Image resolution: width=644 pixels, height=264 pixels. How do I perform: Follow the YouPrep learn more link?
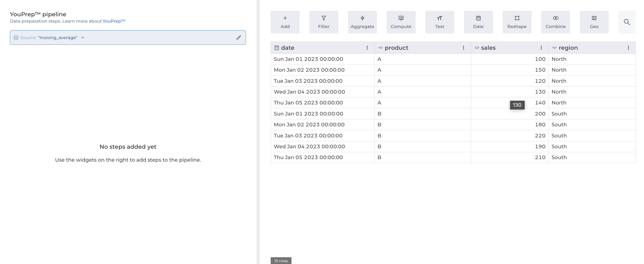coord(114,21)
